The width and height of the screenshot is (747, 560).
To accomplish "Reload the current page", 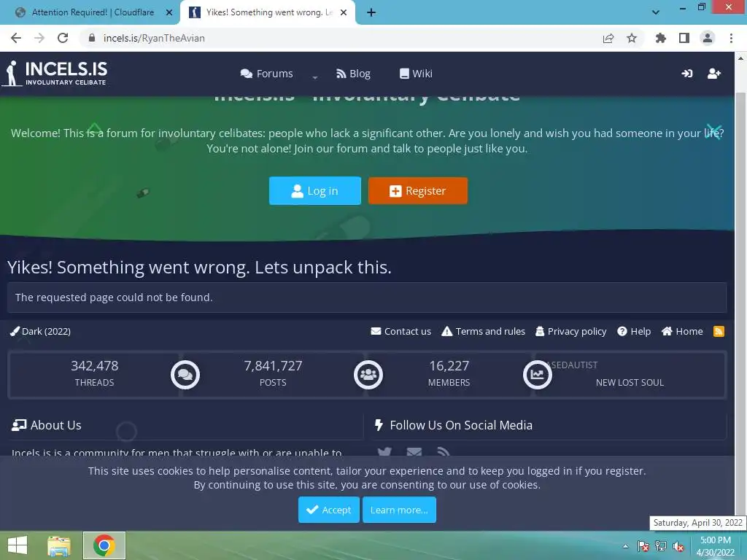I will (63, 38).
